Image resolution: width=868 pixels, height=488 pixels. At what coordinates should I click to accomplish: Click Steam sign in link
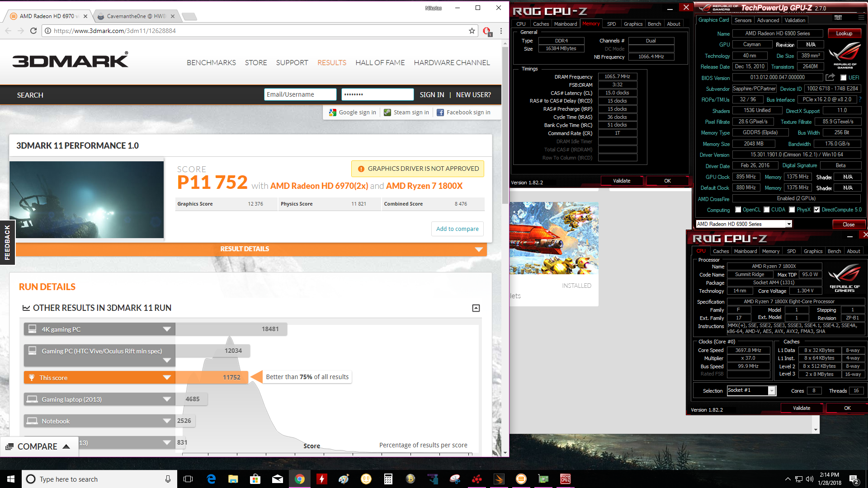(406, 113)
